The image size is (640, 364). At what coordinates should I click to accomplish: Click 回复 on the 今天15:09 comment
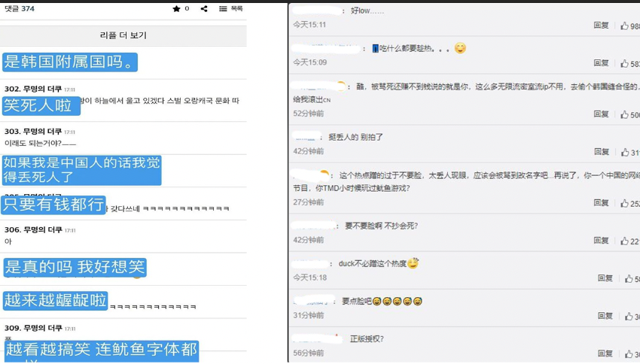coord(601,64)
